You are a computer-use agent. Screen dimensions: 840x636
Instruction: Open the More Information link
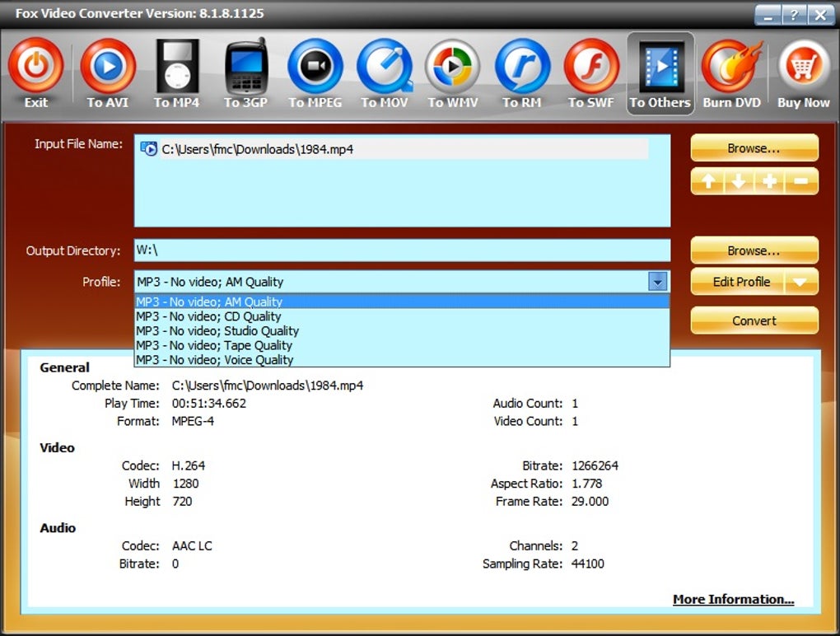pos(734,599)
